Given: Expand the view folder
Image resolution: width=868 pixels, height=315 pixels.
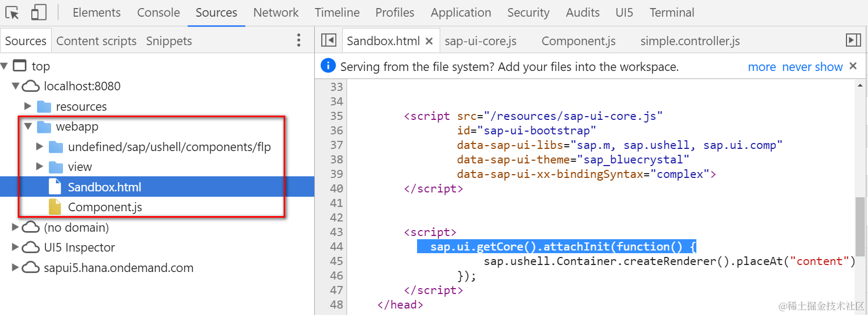Looking at the screenshot, I should click(39, 167).
